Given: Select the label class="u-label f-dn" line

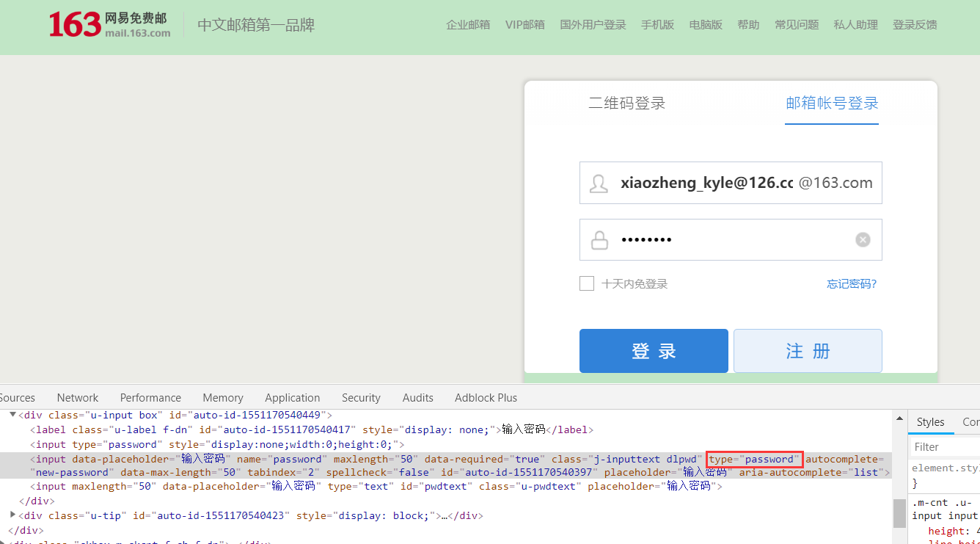Looking at the screenshot, I should 312,429.
